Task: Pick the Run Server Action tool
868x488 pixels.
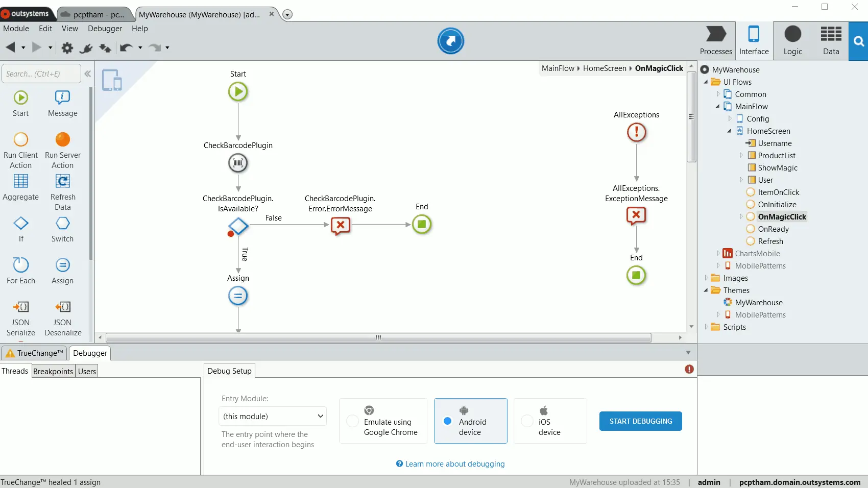Action: click(62, 151)
